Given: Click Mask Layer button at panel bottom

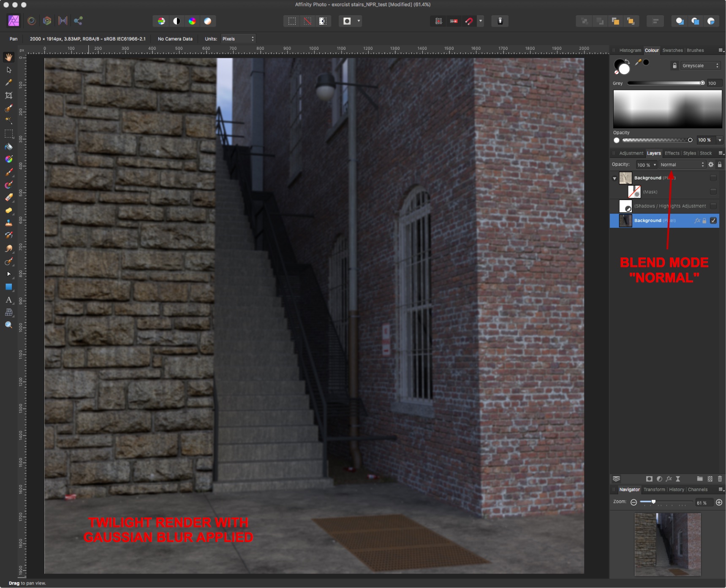Looking at the screenshot, I should [649, 479].
